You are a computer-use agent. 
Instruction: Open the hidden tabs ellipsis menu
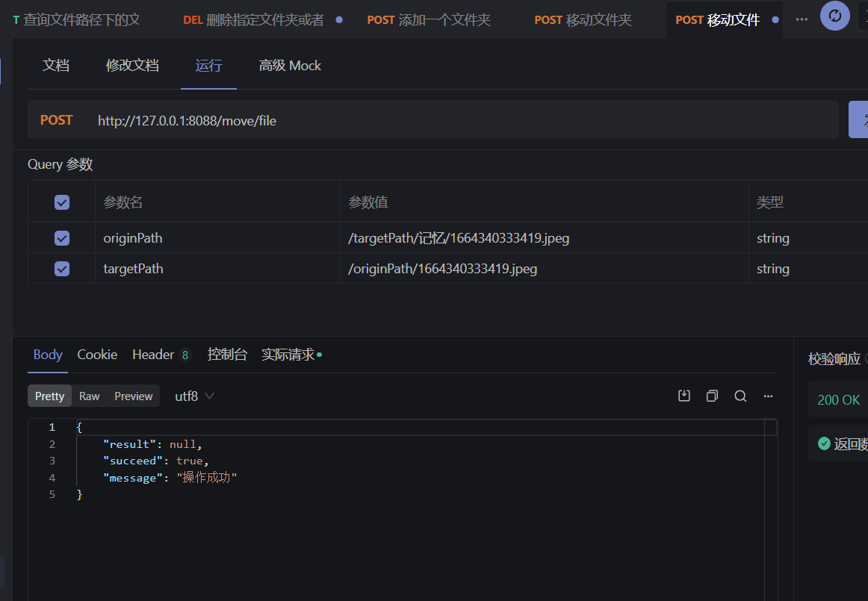[x=802, y=19]
